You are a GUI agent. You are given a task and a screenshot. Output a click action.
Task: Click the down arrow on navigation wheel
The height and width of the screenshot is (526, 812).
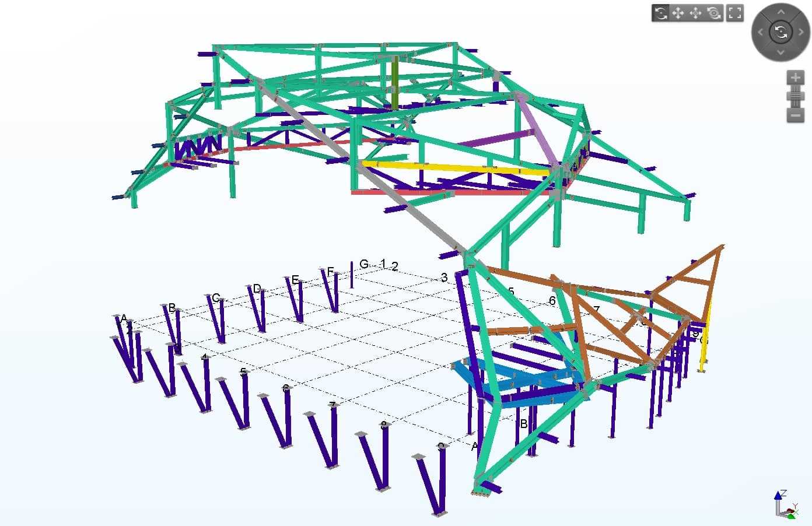781,52
